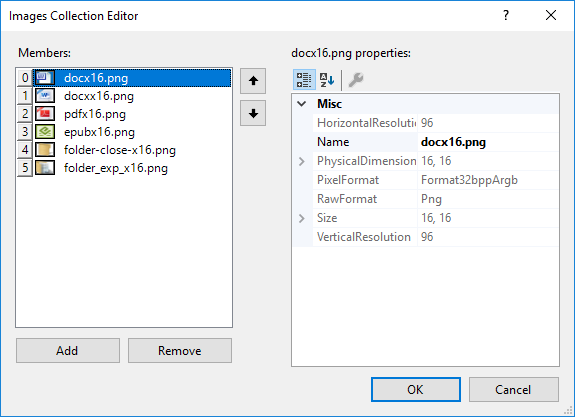Confirm with the OK button
The height and width of the screenshot is (417, 575).
click(x=415, y=389)
